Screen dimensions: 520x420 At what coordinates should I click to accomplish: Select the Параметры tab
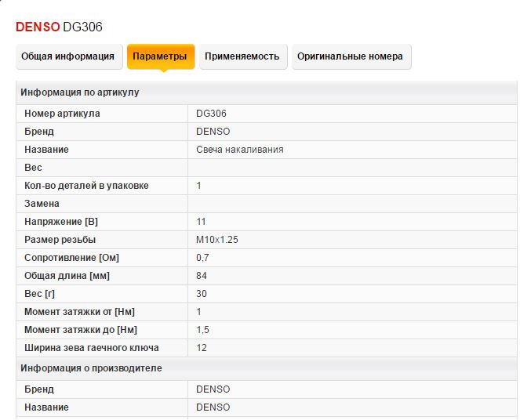pyautogui.click(x=161, y=56)
